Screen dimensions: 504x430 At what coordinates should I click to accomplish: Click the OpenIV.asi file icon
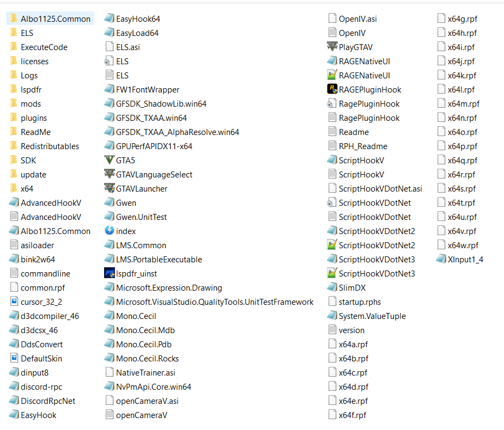tap(332, 19)
